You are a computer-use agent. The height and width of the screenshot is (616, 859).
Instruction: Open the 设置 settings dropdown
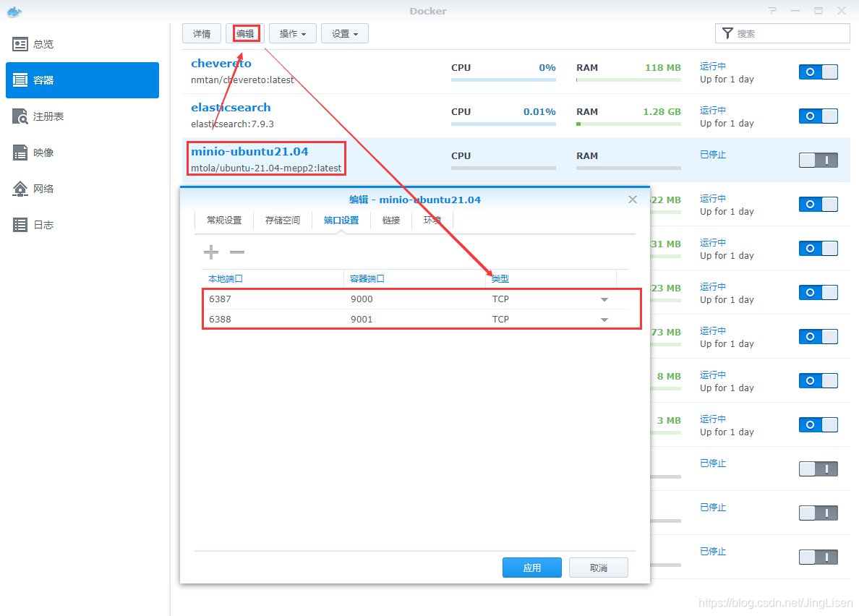pos(345,33)
